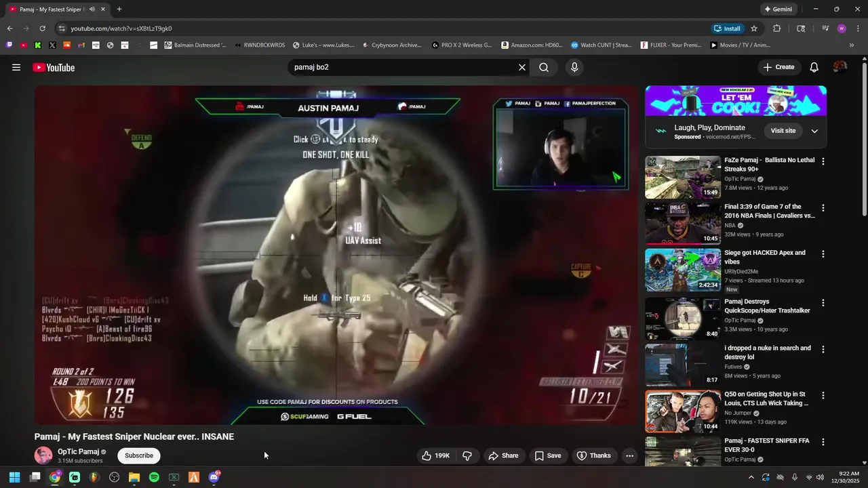Expand the sponsored ad chevron

[814, 131]
